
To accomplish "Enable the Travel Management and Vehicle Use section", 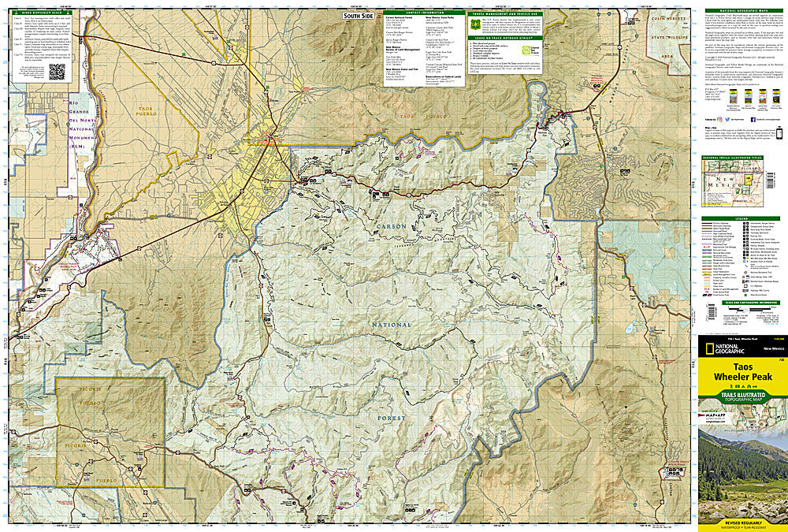I will (x=504, y=13).
